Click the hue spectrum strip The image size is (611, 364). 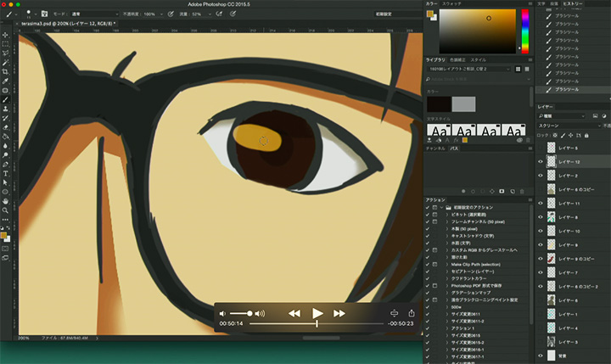tap(525, 31)
